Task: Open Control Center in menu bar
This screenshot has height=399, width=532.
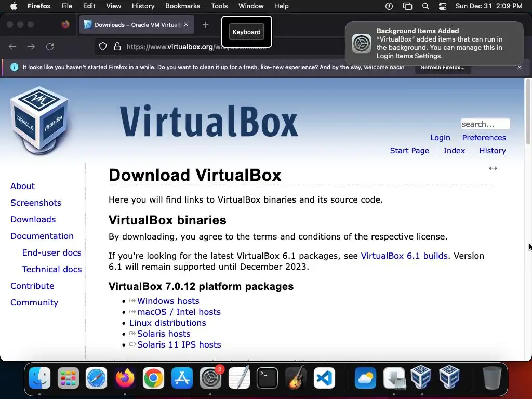Action: point(443,6)
